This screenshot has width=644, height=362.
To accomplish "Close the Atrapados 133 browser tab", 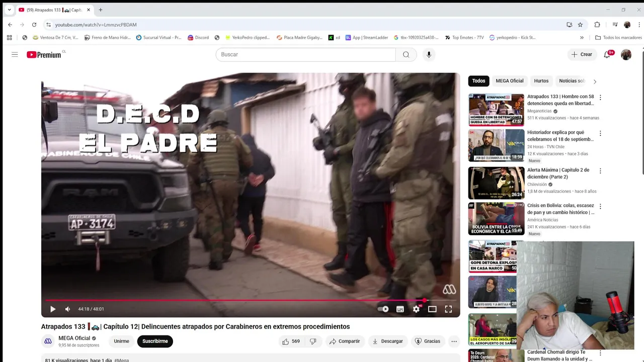I will pos(89,10).
